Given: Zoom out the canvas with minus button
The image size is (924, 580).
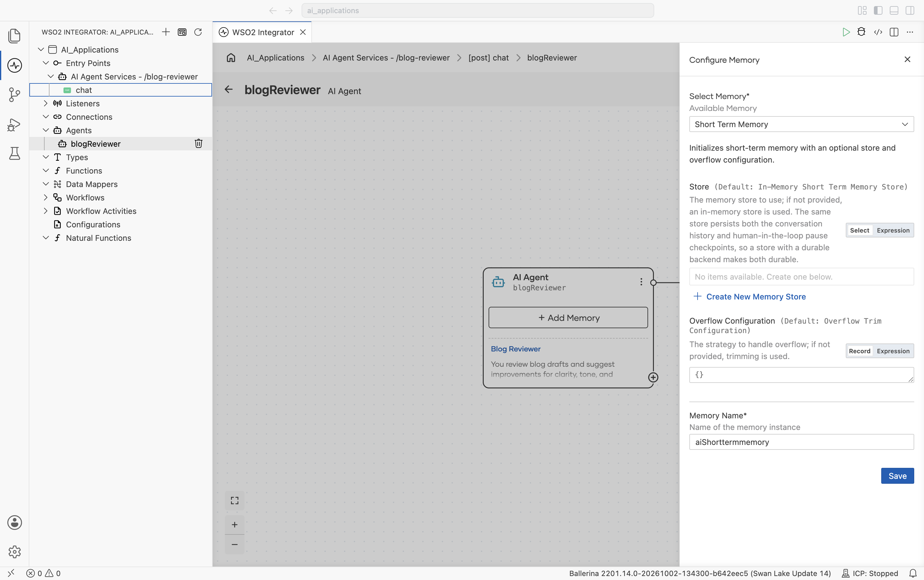Looking at the screenshot, I should (x=234, y=544).
